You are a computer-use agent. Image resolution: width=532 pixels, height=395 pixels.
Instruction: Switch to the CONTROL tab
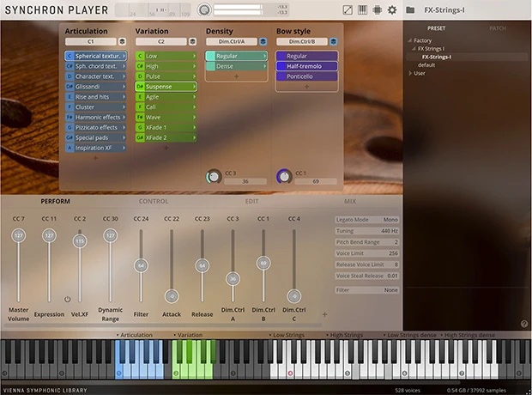pyautogui.click(x=154, y=202)
